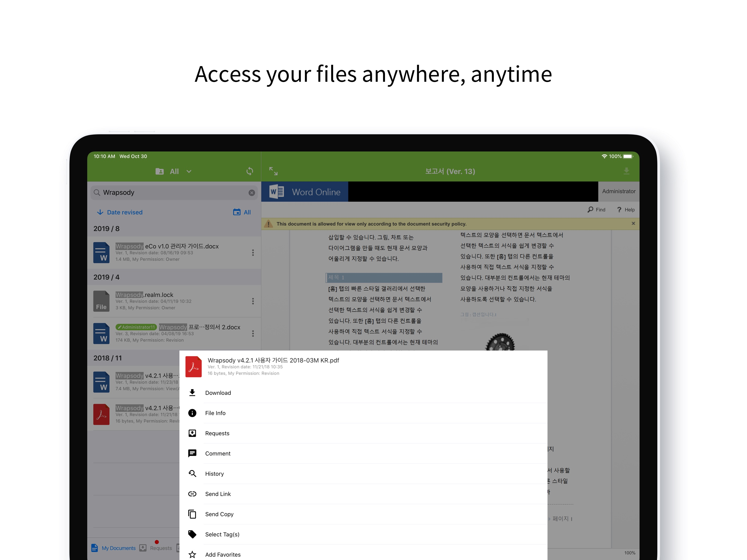
Task: Clear the Wrapsody search text
Action: click(252, 192)
